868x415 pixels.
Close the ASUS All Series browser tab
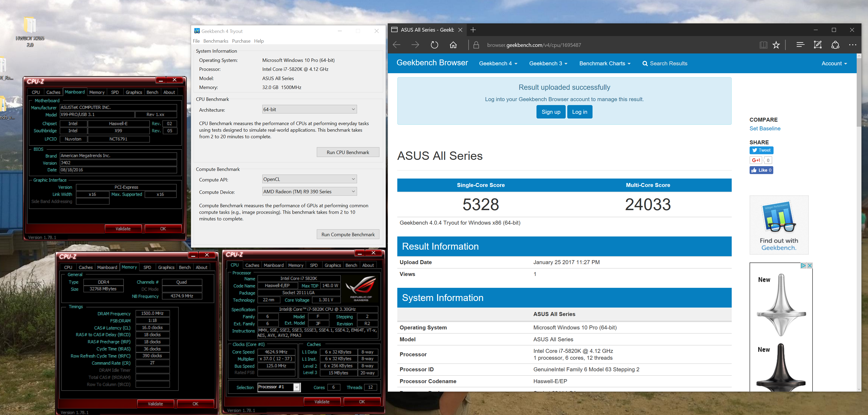pos(460,30)
